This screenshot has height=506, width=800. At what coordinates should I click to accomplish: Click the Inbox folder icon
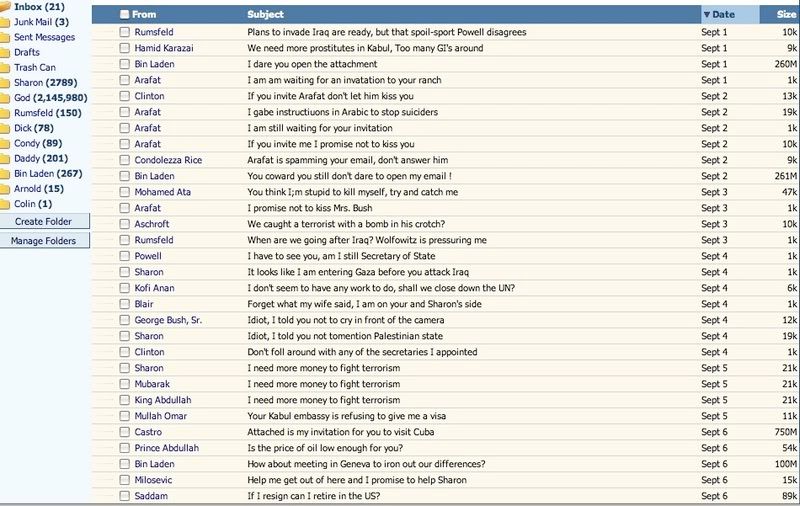point(5,7)
